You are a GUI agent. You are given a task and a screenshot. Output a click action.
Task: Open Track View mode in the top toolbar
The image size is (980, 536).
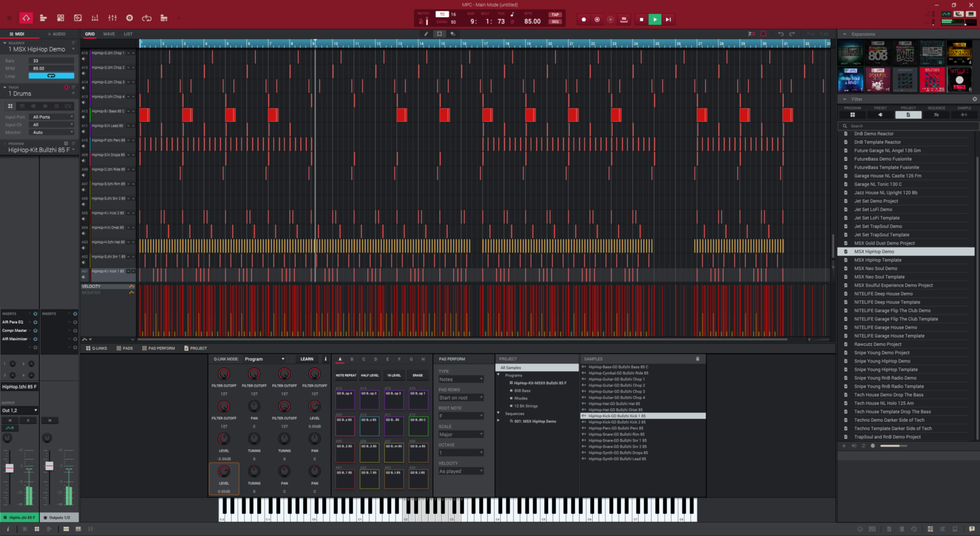pos(43,19)
